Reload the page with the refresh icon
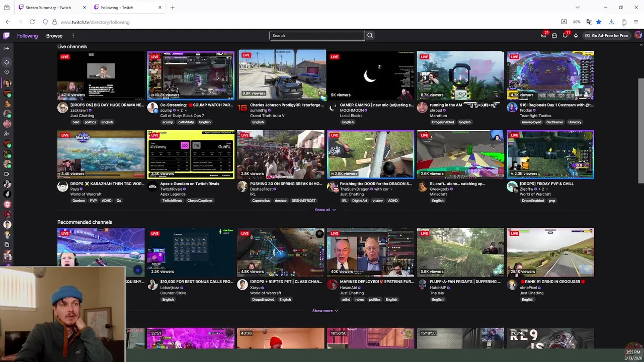644x362 pixels. (x=32, y=22)
